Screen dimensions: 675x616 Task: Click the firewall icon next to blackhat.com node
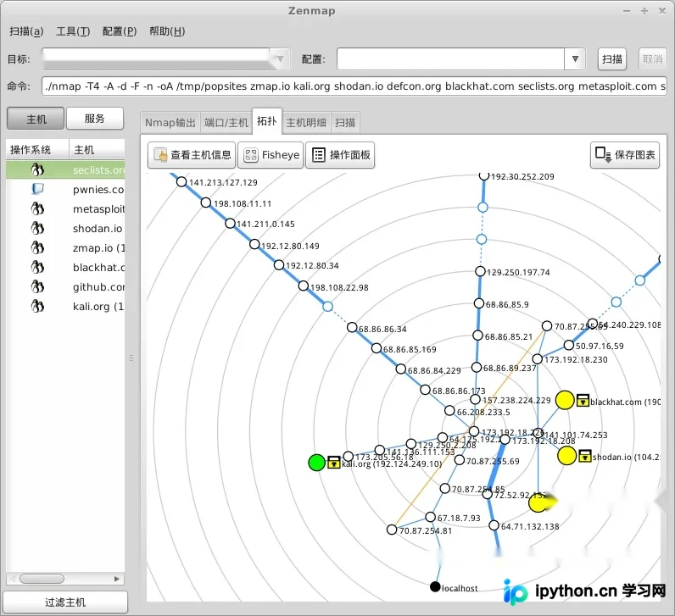click(583, 400)
